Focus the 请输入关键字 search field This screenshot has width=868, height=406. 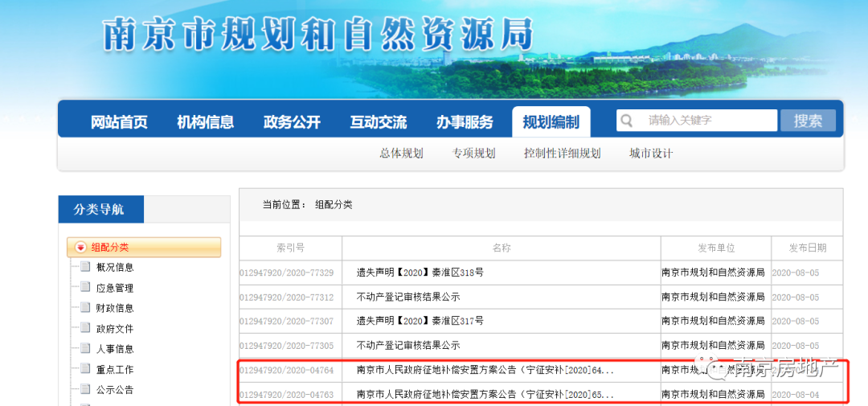(x=697, y=121)
